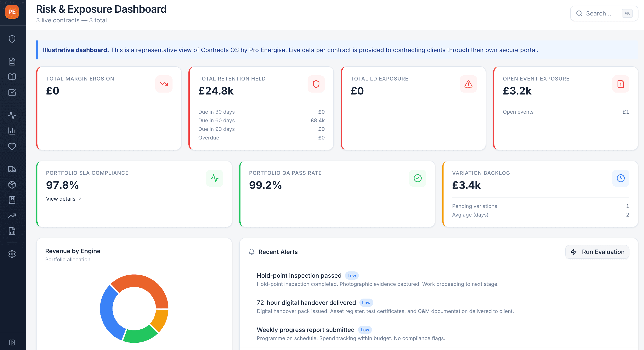Open the package box sidebar icon
644x350 pixels.
12,185
